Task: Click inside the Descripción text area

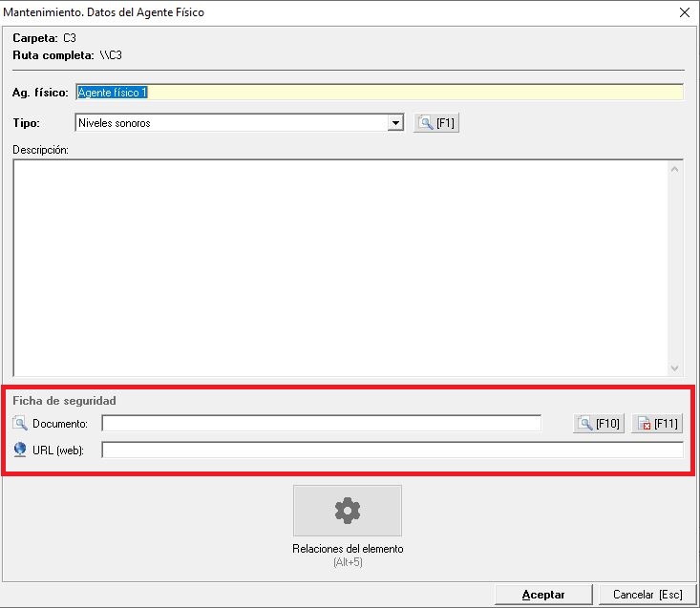Action: tap(341, 267)
